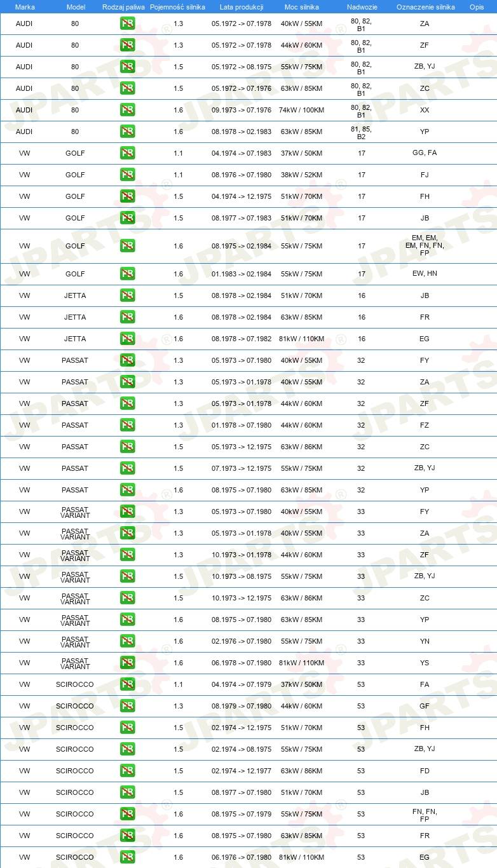Click the fuel icon in the Golf EW, HN row
This screenshot has height=868, width=497.
pyautogui.click(x=127, y=274)
